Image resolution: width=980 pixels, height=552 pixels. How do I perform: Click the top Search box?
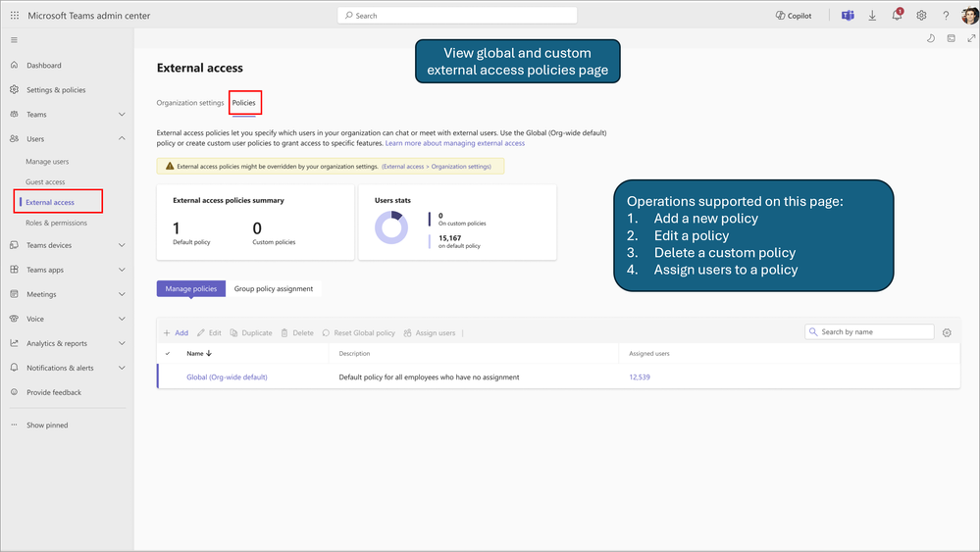[x=457, y=16]
